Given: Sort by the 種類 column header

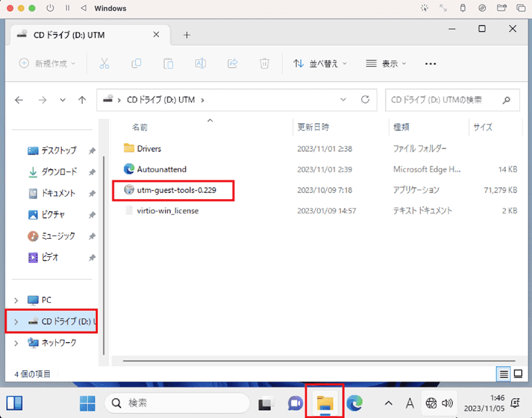Looking at the screenshot, I should (x=402, y=127).
